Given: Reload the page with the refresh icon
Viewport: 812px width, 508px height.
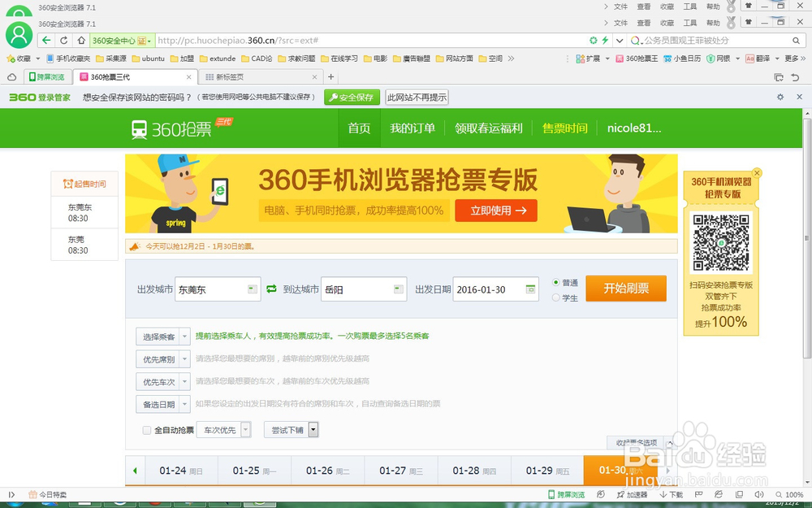Looking at the screenshot, I should pyautogui.click(x=63, y=41).
